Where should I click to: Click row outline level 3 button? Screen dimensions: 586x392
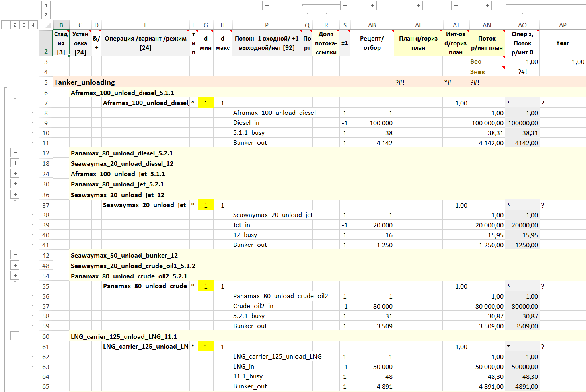click(x=24, y=25)
